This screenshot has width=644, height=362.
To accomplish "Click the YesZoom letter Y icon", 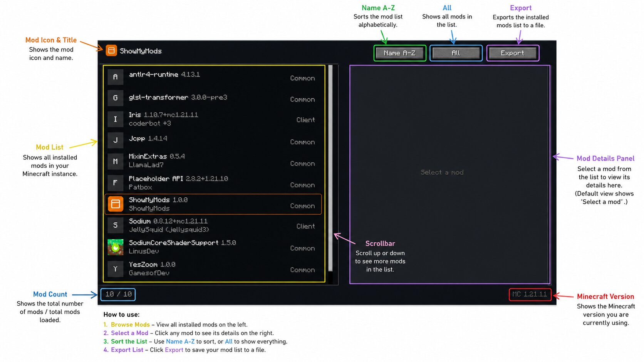I will 115,269.
